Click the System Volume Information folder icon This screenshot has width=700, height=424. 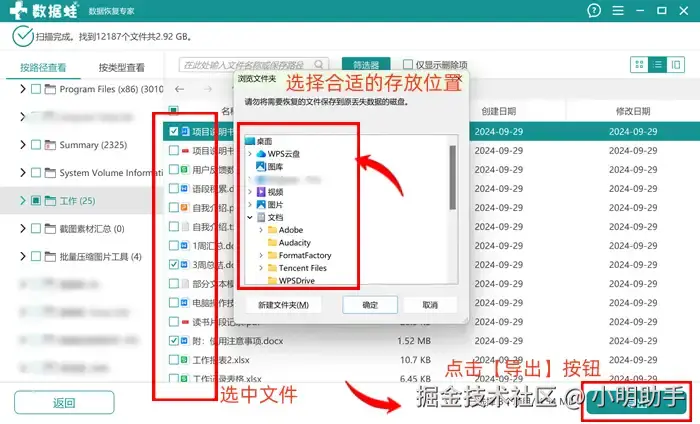tap(50, 173)
